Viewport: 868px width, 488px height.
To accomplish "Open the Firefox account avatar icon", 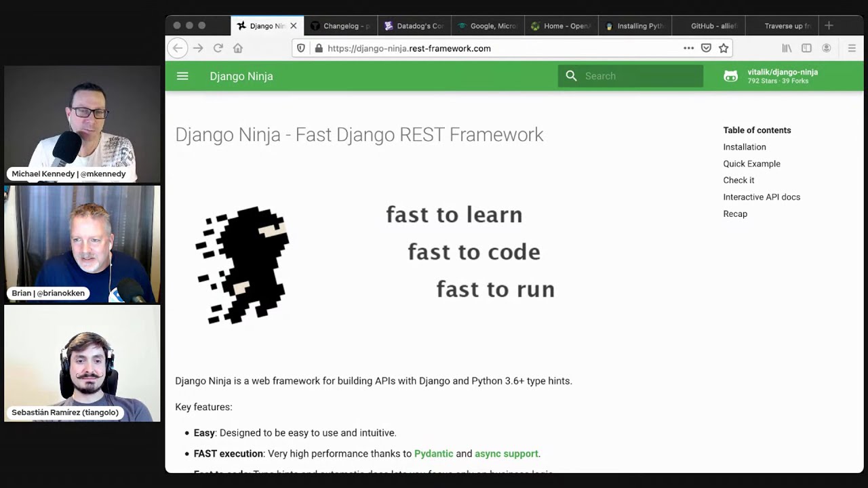I will coord(826,48).
